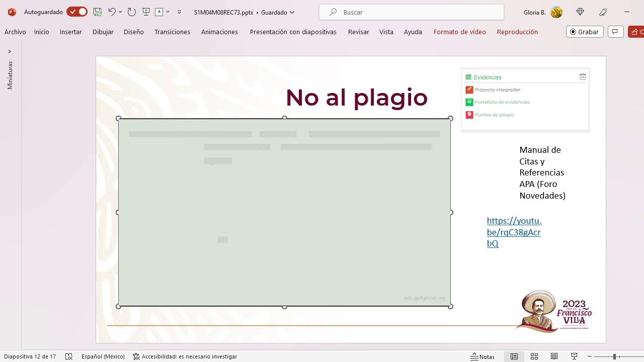
Task: Open the youtu.be/rqC38gAcrbQ hyperlink
Action: click(x=514, y=232)
